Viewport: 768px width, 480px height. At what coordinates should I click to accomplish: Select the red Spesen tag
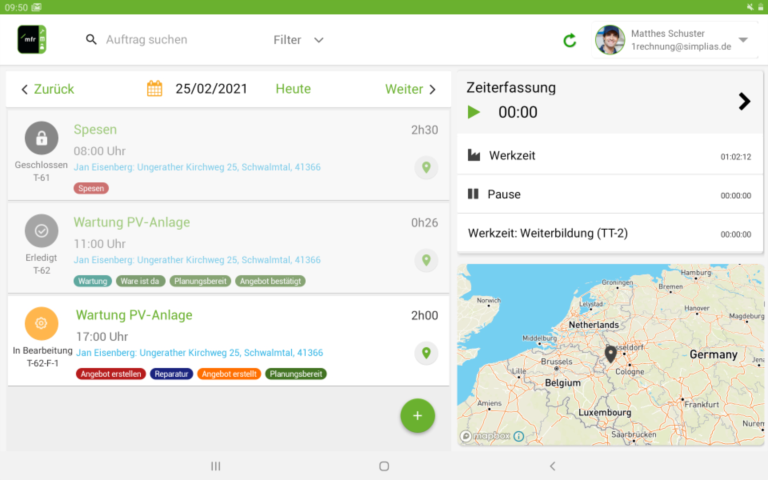coord(91,188)
